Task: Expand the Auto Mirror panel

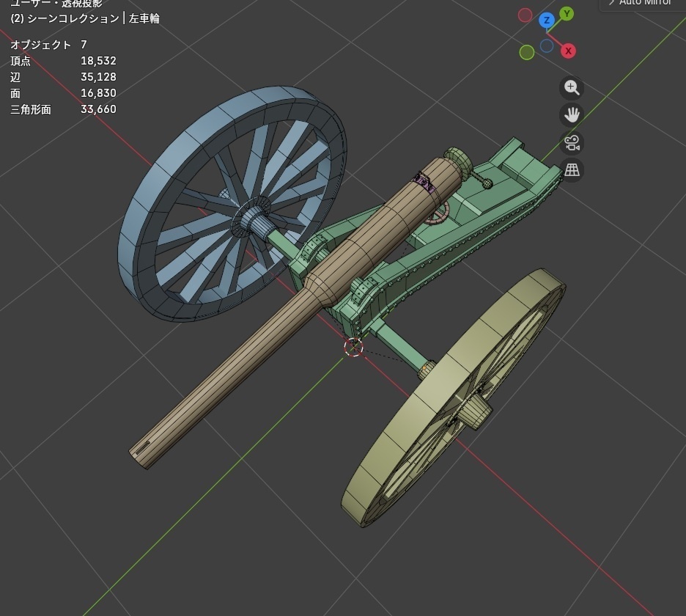Action: point(641,3)
